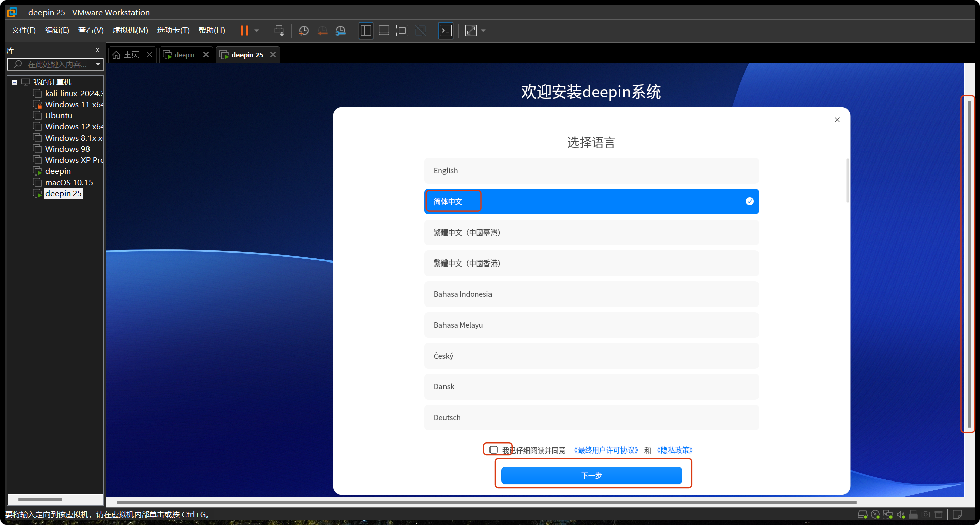Switch to the deepin tab
Viewport: 980px width, 525px height.
point(183,54)
